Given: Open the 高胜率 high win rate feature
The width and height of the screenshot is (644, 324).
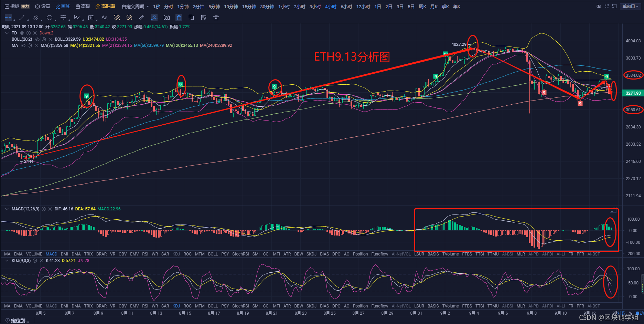Looking at the screenshot, I should point(105,7).
